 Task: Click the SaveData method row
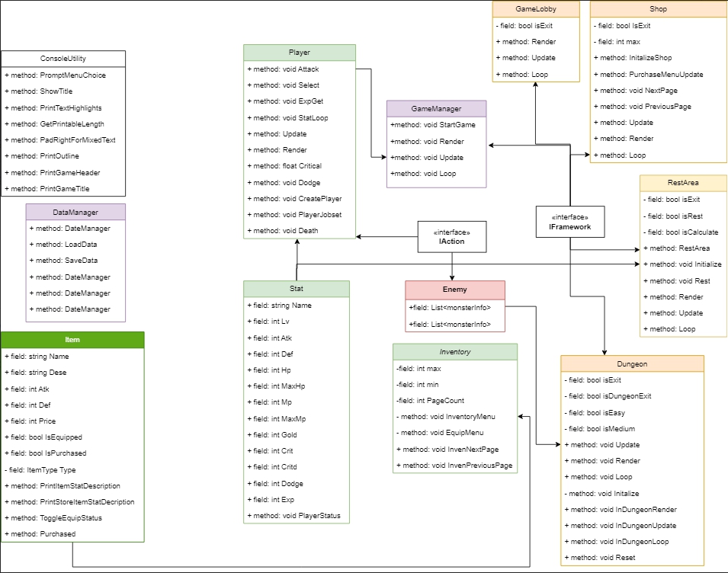(75, 261)
